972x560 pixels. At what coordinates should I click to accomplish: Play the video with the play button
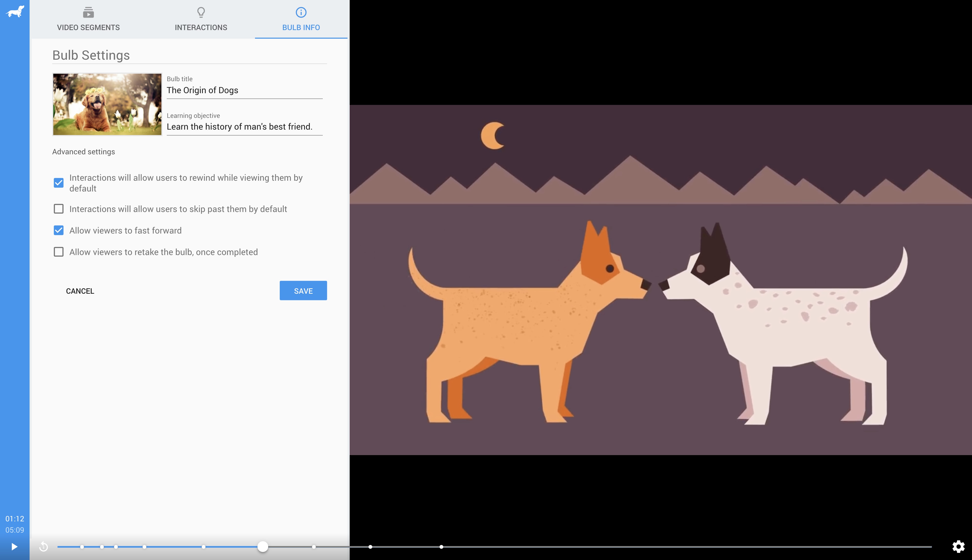pos(14,547)
